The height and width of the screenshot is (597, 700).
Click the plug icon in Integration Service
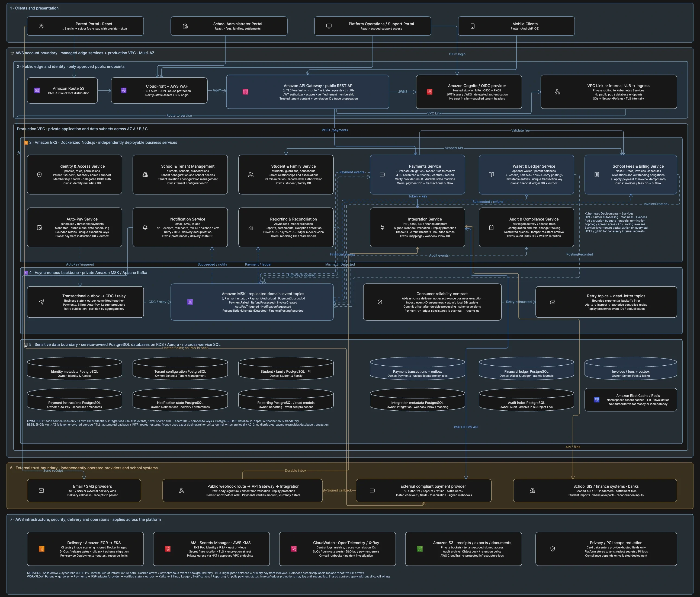point(382,228)
